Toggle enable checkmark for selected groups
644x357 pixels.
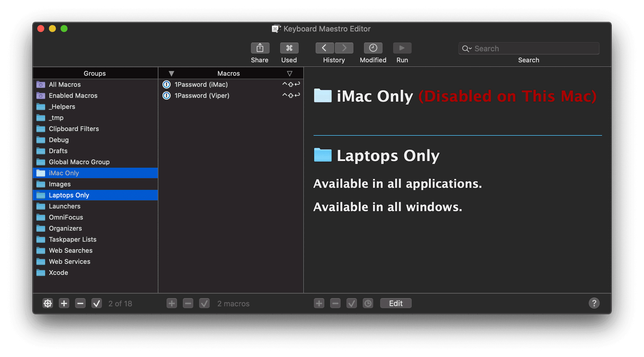(x=97, y=303)
